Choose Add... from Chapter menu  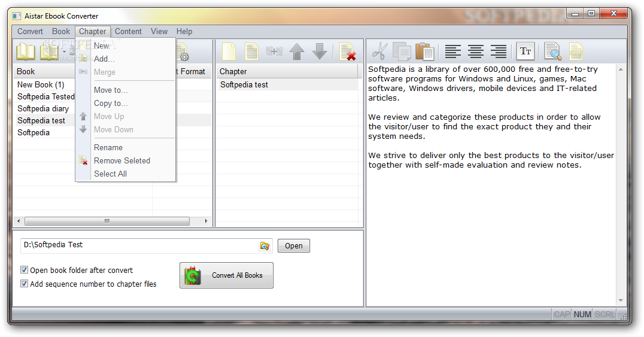[126, 59]
